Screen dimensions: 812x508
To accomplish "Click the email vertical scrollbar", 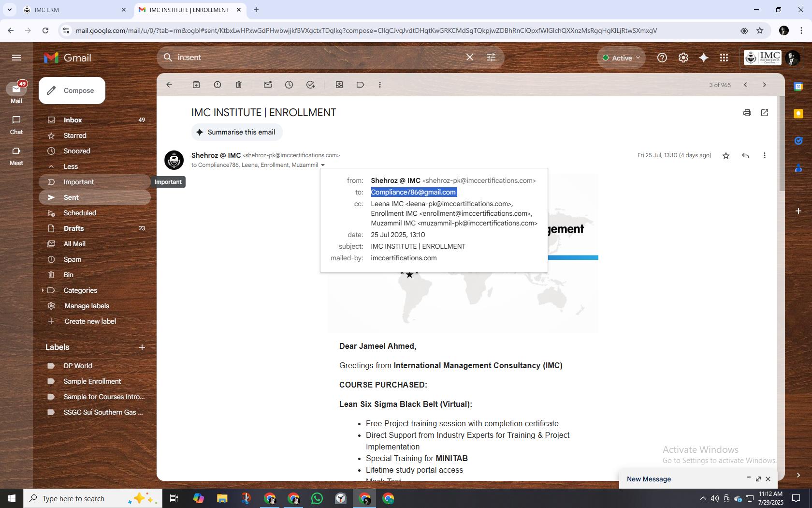I will pyautogui.click(x=782, y=144).
